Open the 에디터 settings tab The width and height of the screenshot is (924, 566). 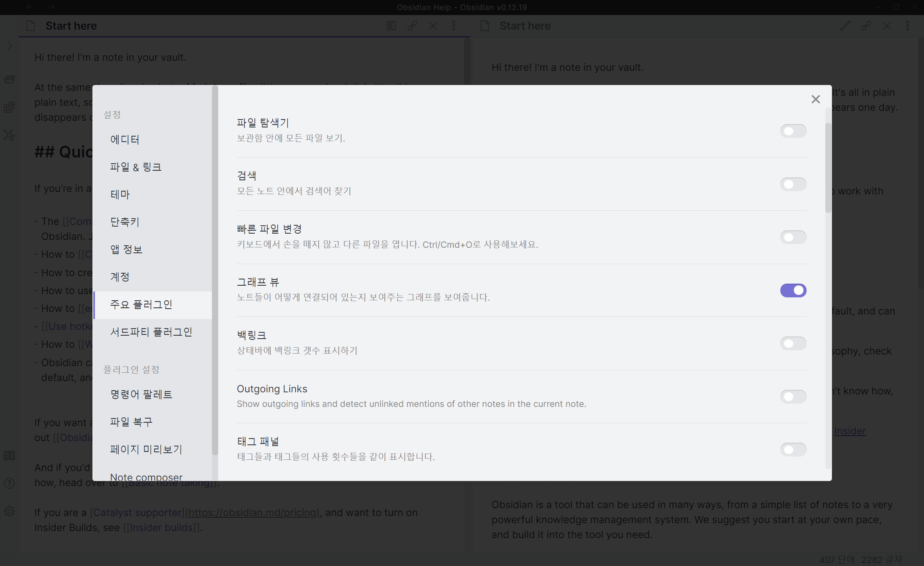point(125,140)
